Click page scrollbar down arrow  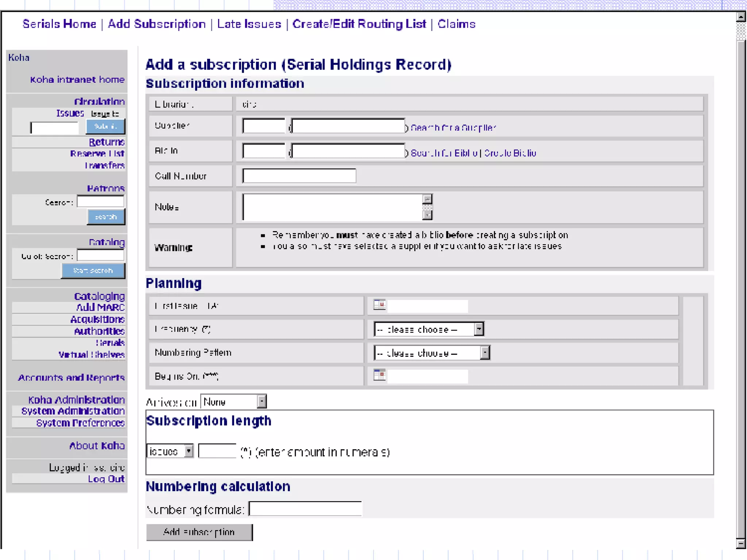pyautogui.click(x=741, y=543)
